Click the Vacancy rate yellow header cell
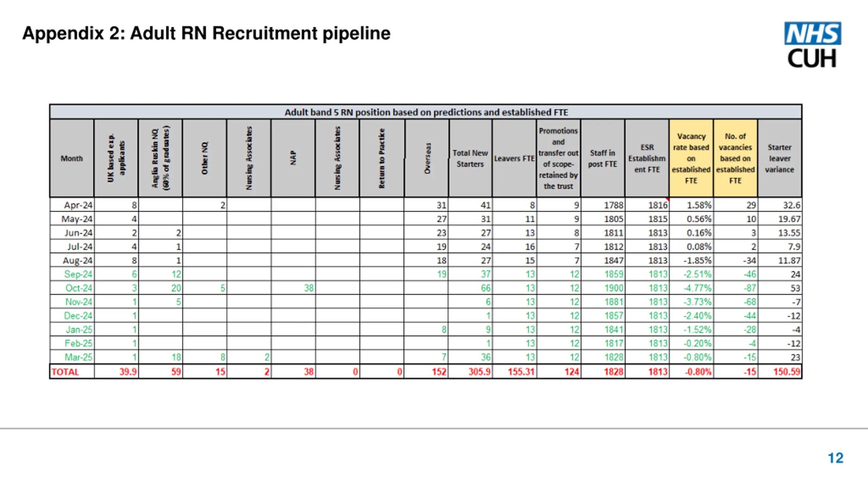Image resolution: width=868 pixels, height=488 pixels. pyautogui.click(x=691, y=158)
